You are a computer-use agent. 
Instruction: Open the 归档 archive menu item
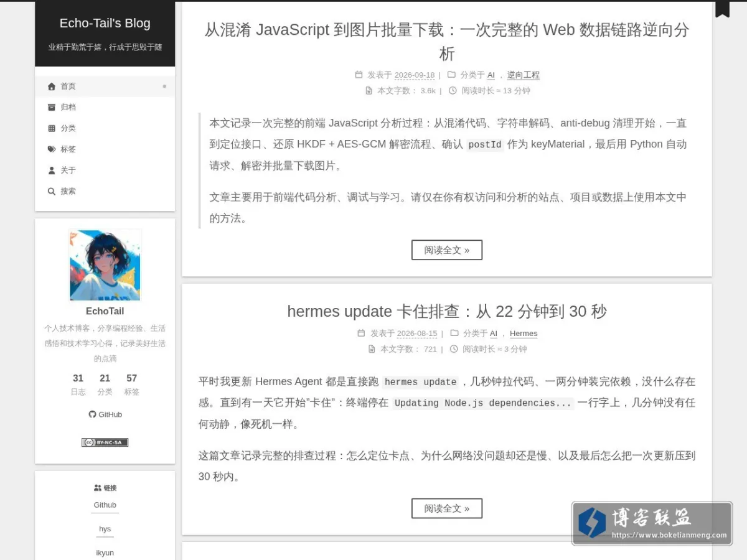click(105, 107)
